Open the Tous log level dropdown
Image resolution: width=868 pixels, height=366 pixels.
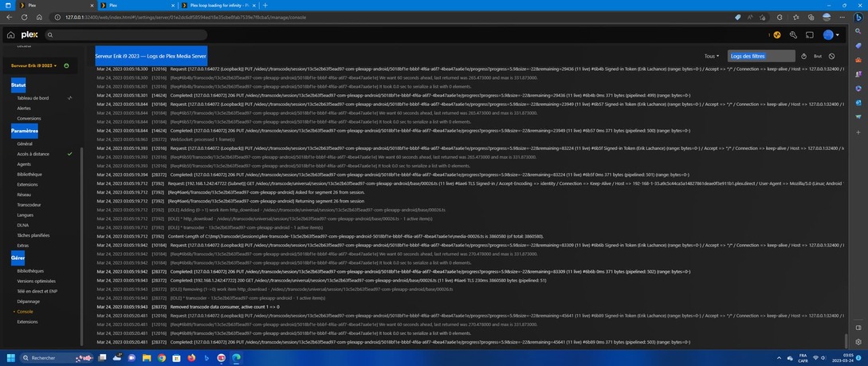pos(711,56)
